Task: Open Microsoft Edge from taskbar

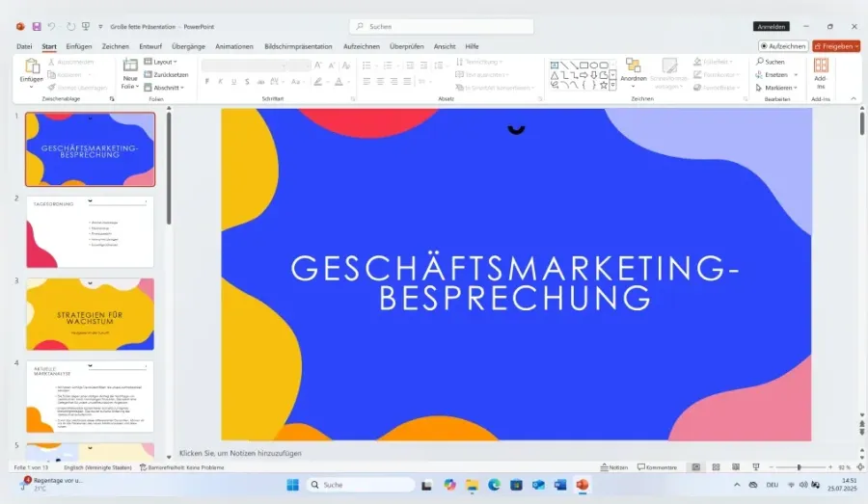Action: pos(494,485)
